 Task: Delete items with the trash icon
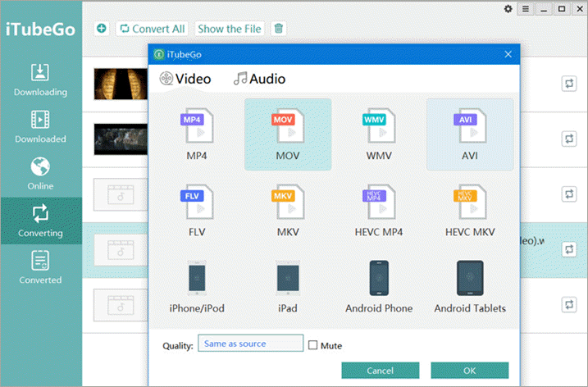tap(279, 29)
